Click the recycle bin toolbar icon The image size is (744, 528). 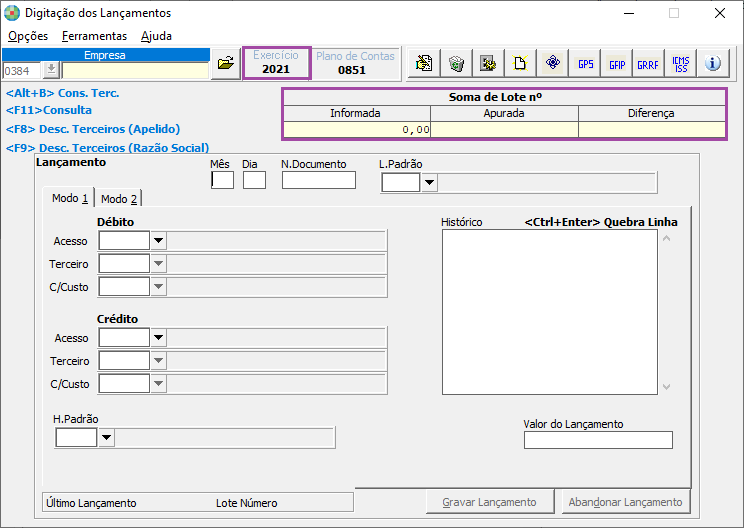pos(456,63)
